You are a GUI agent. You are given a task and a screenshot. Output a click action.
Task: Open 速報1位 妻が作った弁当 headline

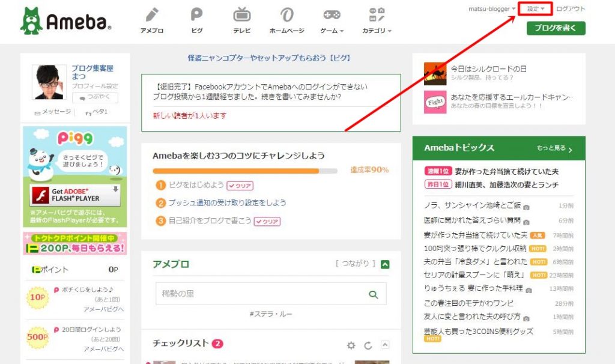coord(507,171)
